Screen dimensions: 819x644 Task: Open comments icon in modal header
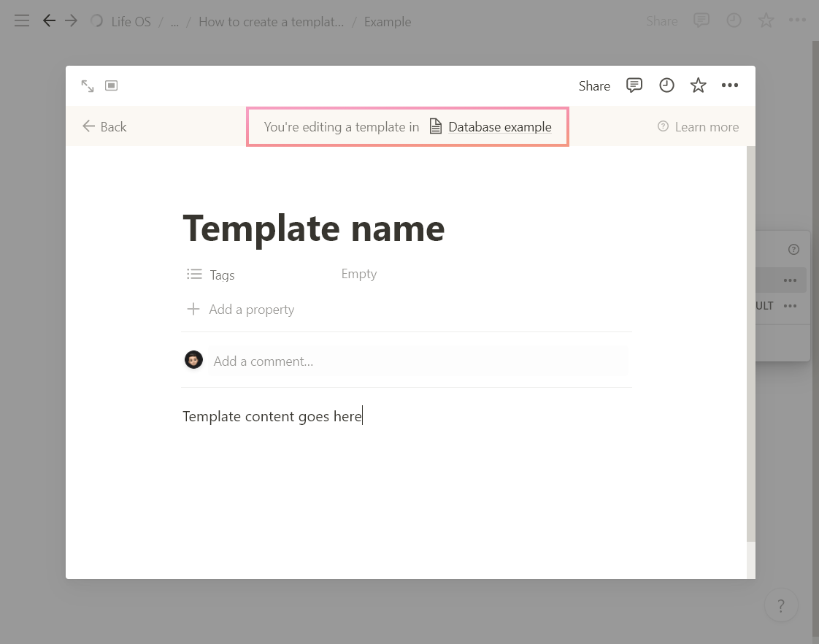click(634, 85)
